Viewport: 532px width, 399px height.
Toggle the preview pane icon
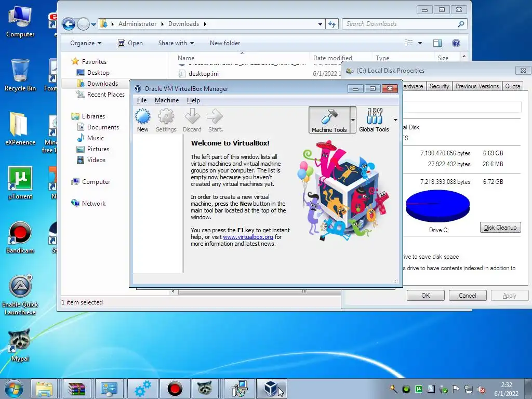[x=437, y=43]
